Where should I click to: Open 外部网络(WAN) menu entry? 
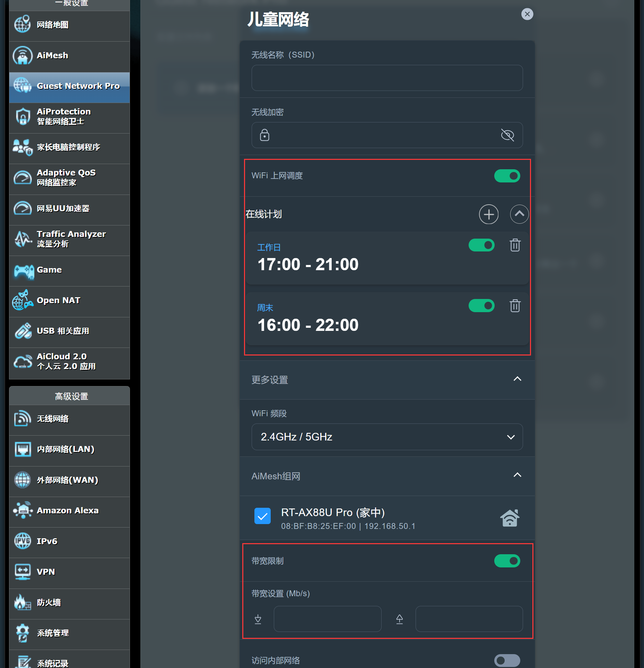click(x=70, y=481)
